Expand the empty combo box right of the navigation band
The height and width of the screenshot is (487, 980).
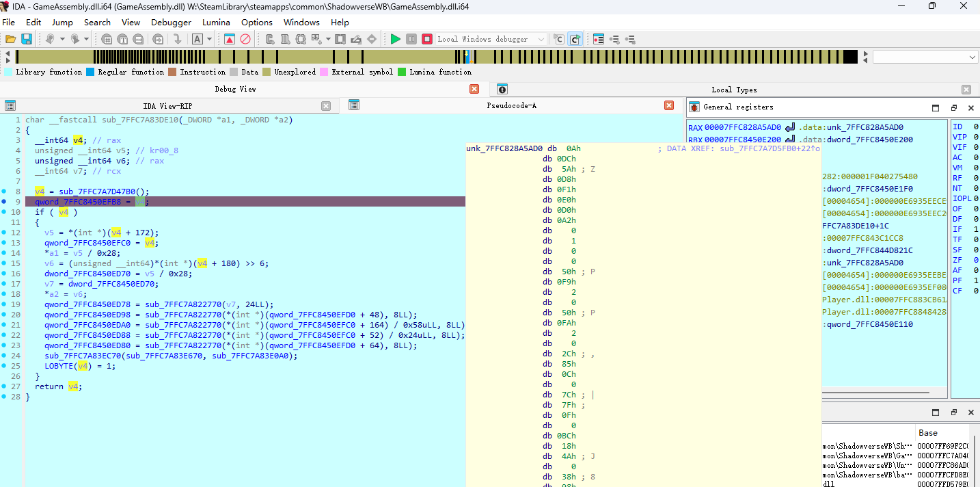pos(972,57)
